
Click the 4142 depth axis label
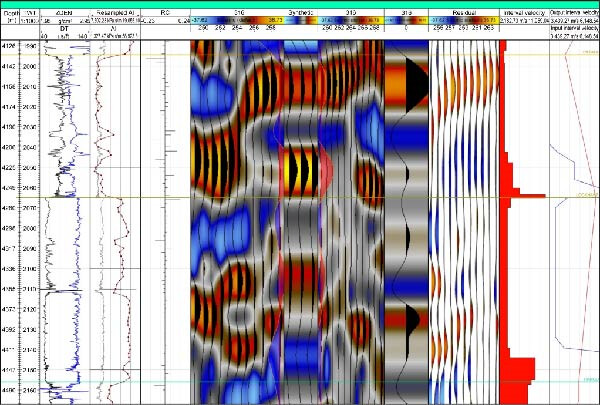pos(9,66)
